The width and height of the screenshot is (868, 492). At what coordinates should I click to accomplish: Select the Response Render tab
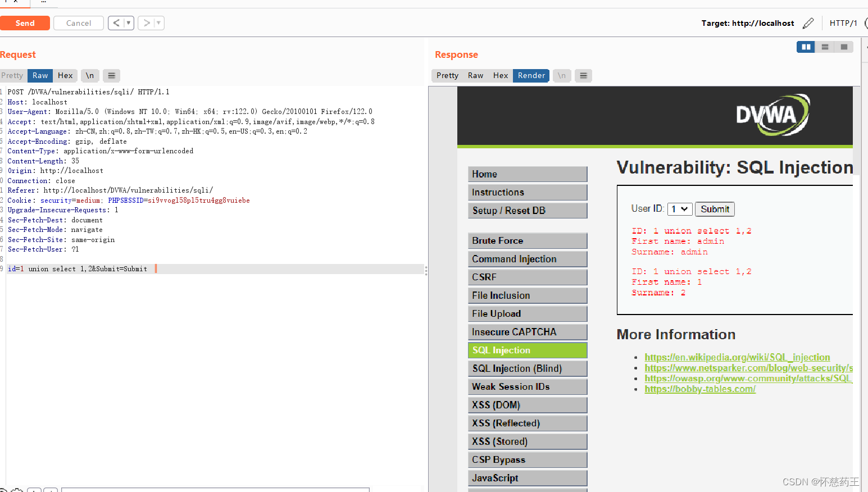pos(531,75)
